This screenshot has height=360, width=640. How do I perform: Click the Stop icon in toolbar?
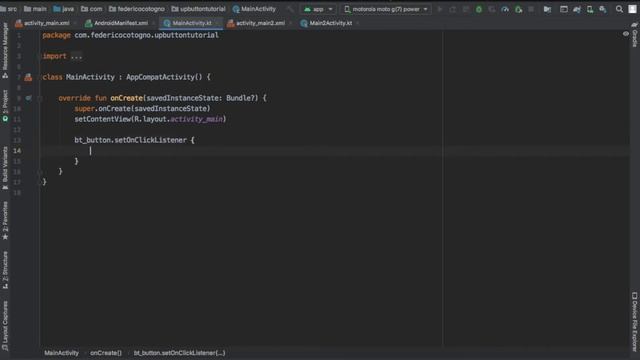click(x=531, y=9)
